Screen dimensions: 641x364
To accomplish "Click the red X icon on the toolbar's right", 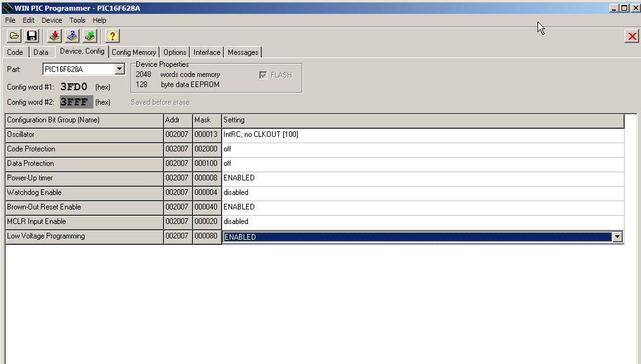I will pyautogui.click(x=632, y=37).
